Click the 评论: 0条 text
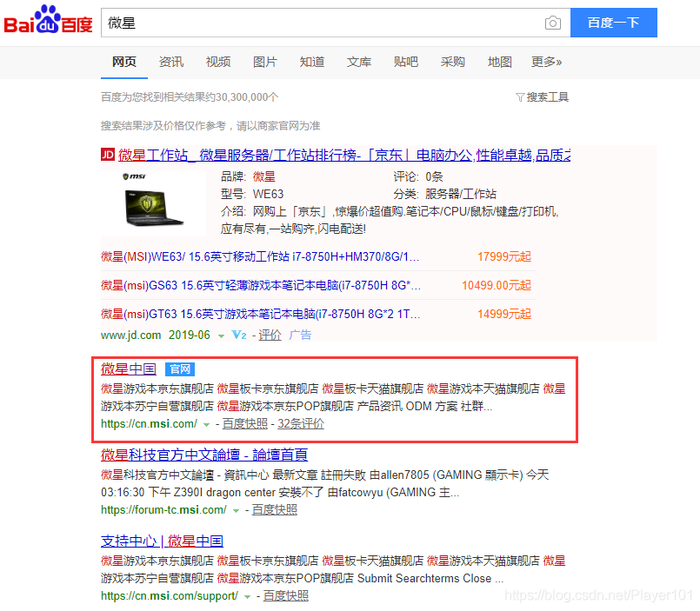 418,176
